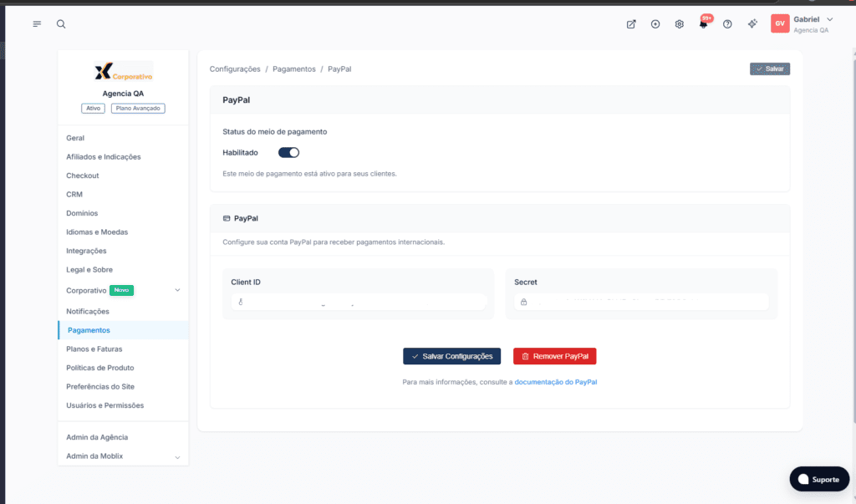Open the hamburger menu icon
This screenshot has width=856, height=504.
tap(37, 24)
